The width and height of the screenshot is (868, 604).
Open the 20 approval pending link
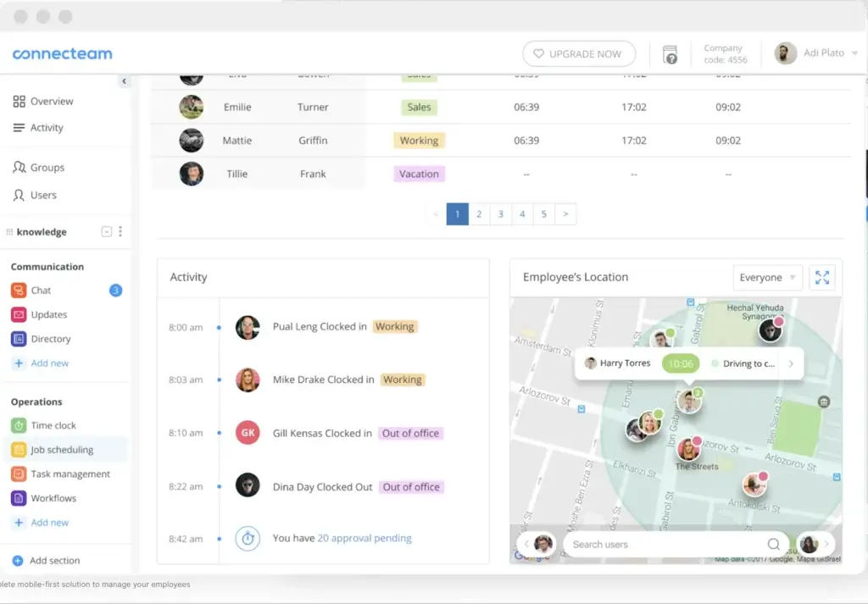tap(364, 538)
